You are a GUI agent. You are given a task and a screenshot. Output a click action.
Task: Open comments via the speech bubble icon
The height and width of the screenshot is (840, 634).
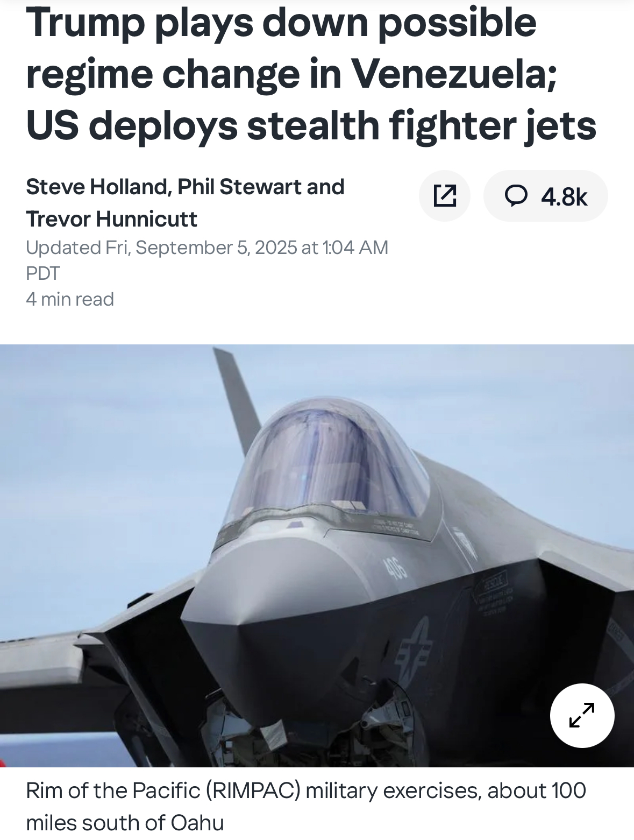516,196
